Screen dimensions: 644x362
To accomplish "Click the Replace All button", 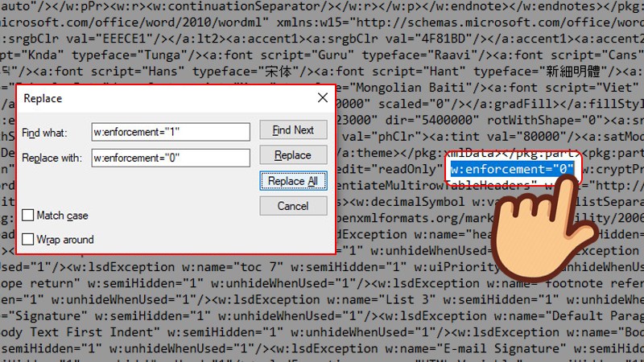I will pos(293,181).
